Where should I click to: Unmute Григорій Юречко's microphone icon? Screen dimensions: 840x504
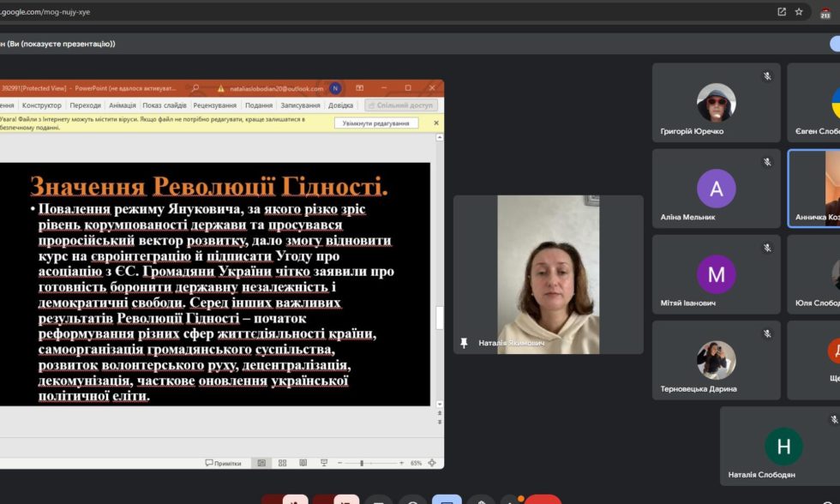765,75
